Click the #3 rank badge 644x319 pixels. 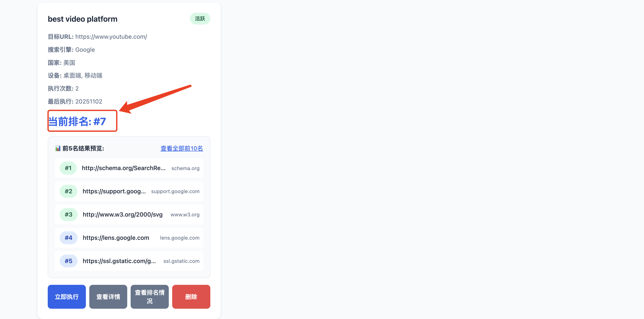point(68,215)
